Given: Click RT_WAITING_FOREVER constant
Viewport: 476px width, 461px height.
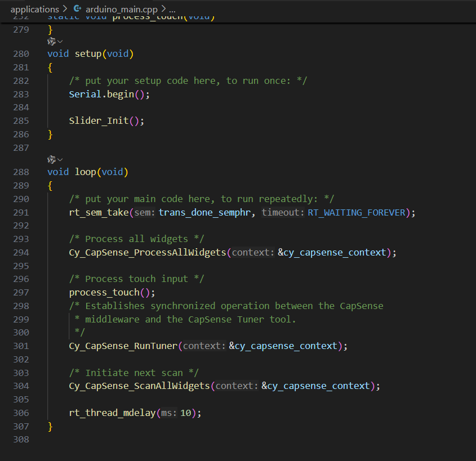Looking at the screenshot, I should coord(357,213).
